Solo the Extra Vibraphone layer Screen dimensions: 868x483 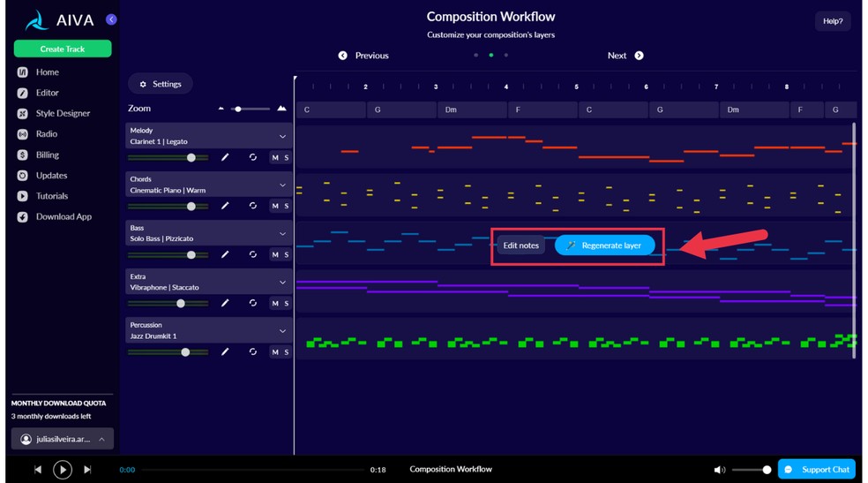(286, 303)
